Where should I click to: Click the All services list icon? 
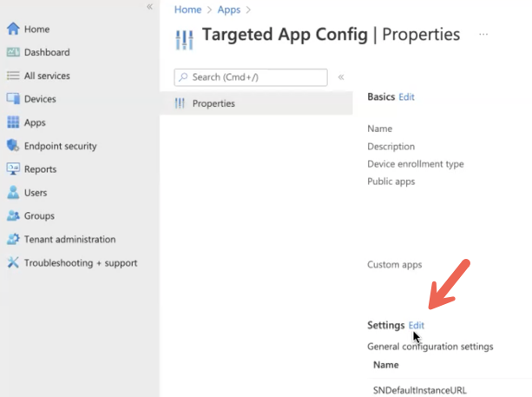tap(13, 76)
